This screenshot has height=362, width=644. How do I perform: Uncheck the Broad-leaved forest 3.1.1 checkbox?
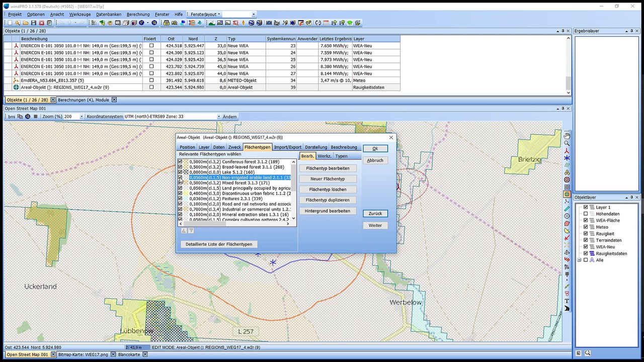180,167
